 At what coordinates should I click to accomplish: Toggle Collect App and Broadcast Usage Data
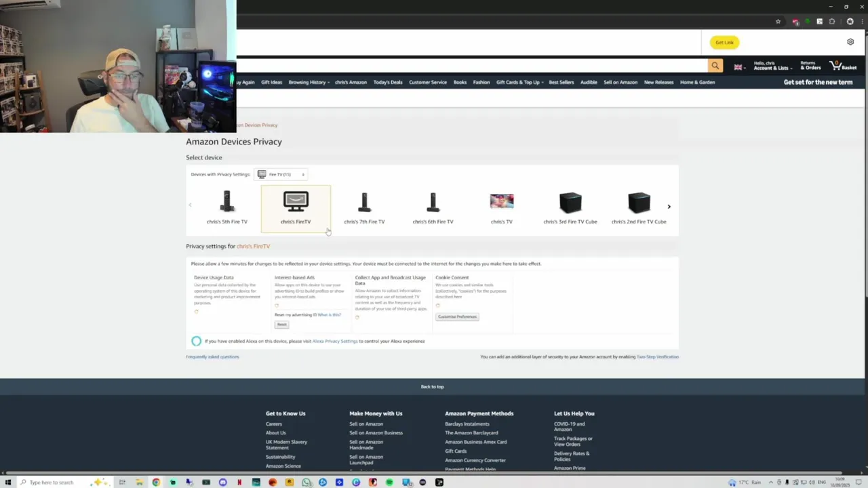(357, 317)
